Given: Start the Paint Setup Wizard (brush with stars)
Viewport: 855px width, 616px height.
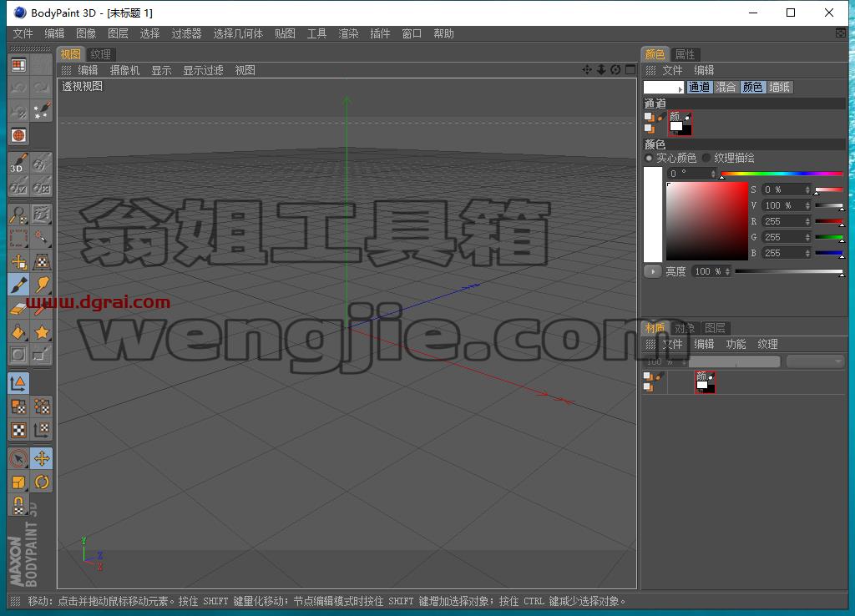Looking at the screenshot, I should pyautogui.click(x=42, y=111).
